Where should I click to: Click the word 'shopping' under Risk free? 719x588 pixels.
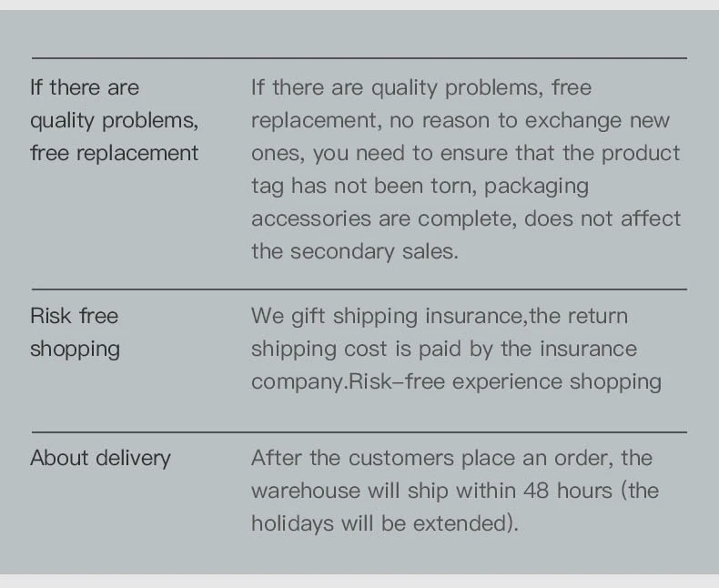tap(76, 350)
